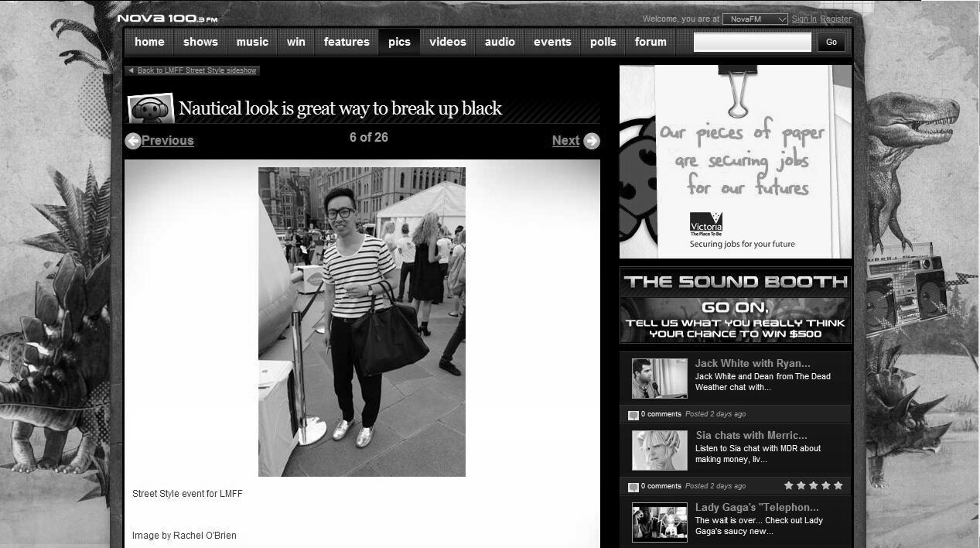Click comment bubble icon under Sia post
980x548 pixels.
632,485
